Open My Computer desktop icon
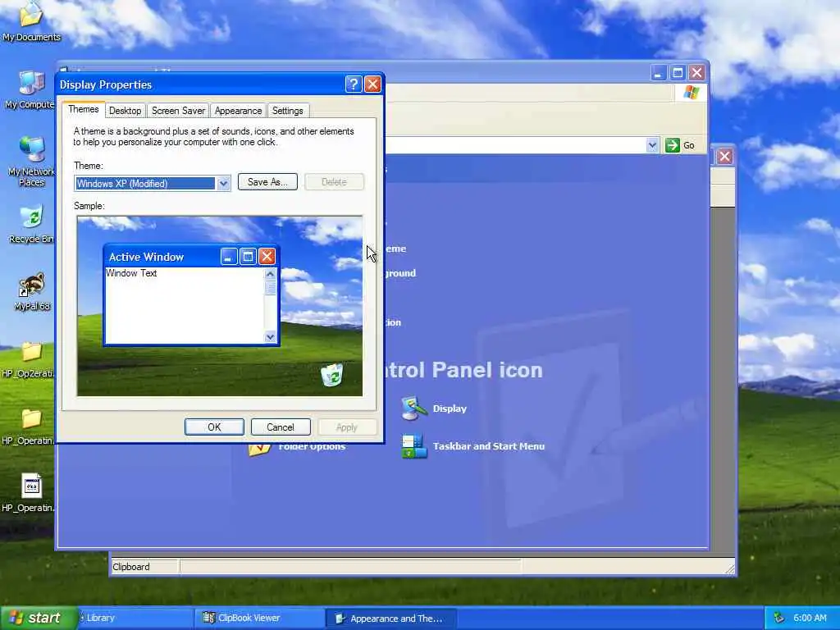840x630 pixels. (x=31, y=83)
